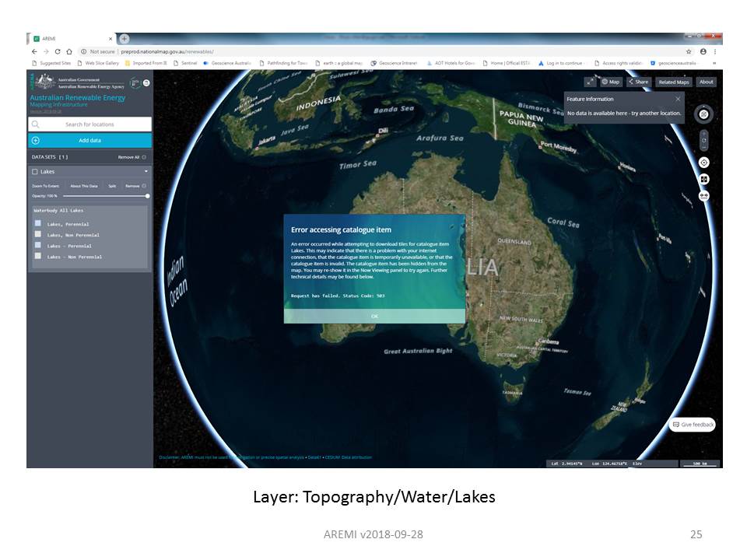Screen dimensions: 747x560
Task: Open the About menu
Action: 706,82
